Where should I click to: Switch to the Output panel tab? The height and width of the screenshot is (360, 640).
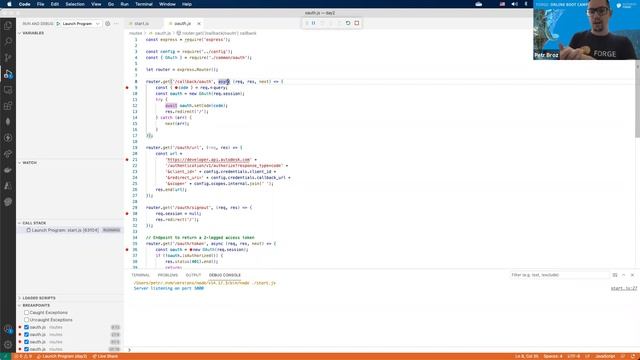(x=193, y=275)
